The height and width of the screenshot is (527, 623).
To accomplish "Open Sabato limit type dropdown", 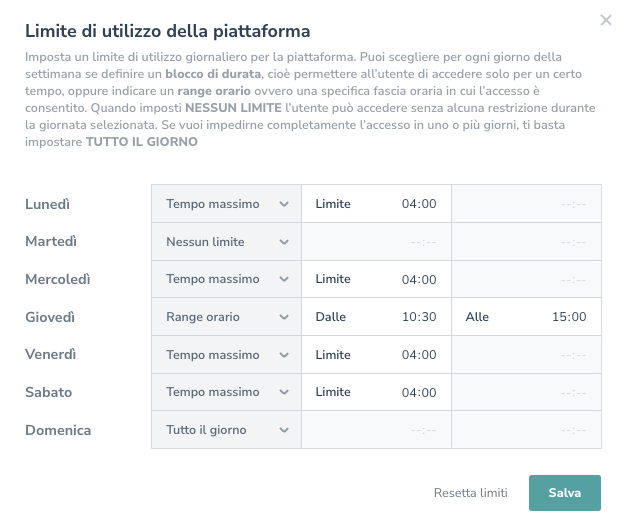I will [x=226, y=392].
